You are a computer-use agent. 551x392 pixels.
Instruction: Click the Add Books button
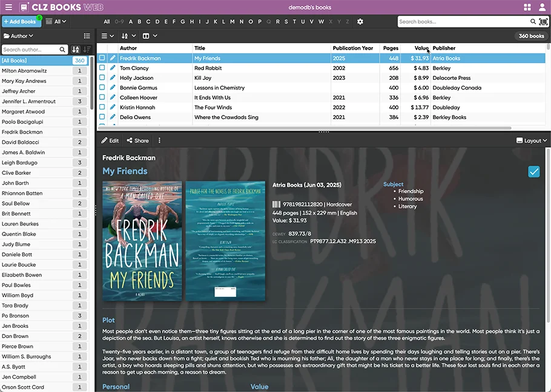pyautogui.click(x=21, y=21)
